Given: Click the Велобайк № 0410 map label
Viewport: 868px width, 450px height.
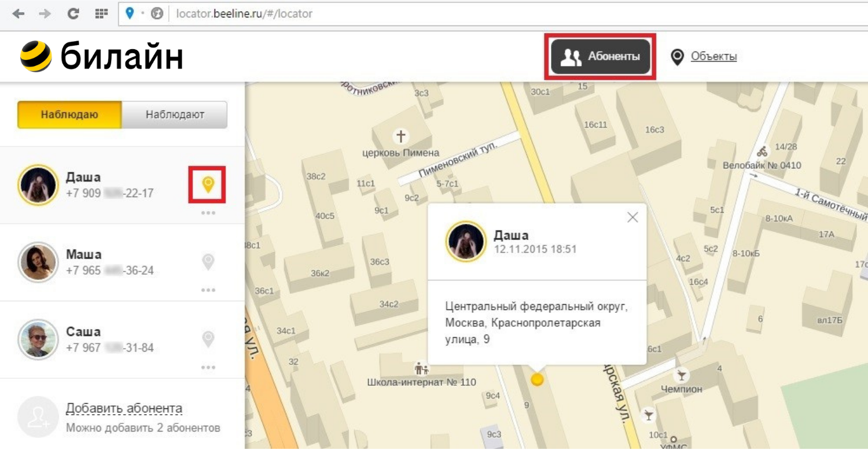Looking at the screenshot, I should (x=762, y=165).
